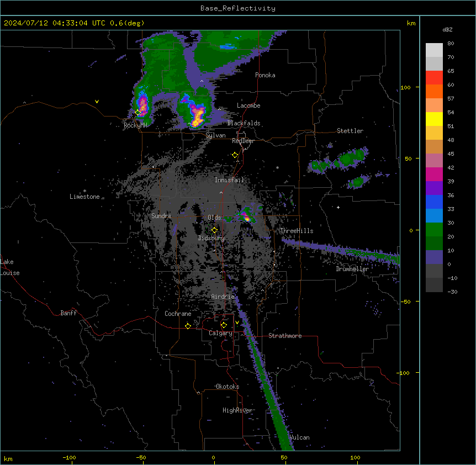
Task: Click the yellow V marker northeast of Calgary
Action: click(x=237, y=323)
